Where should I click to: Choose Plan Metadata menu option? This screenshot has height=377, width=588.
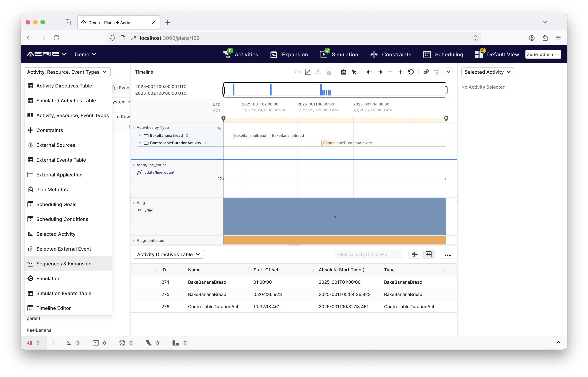coord(53,189)
